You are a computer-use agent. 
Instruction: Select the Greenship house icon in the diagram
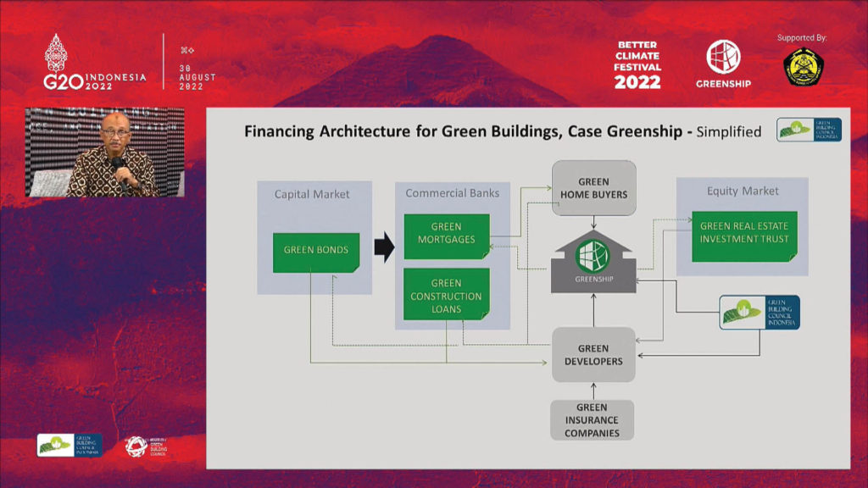[x=593, y=262]
